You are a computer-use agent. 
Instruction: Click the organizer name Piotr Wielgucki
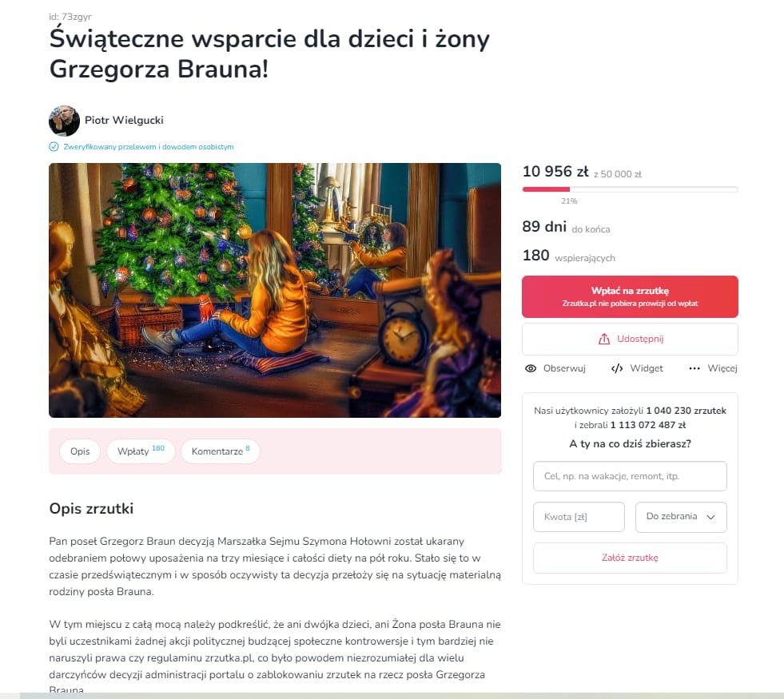click(124, 120)
